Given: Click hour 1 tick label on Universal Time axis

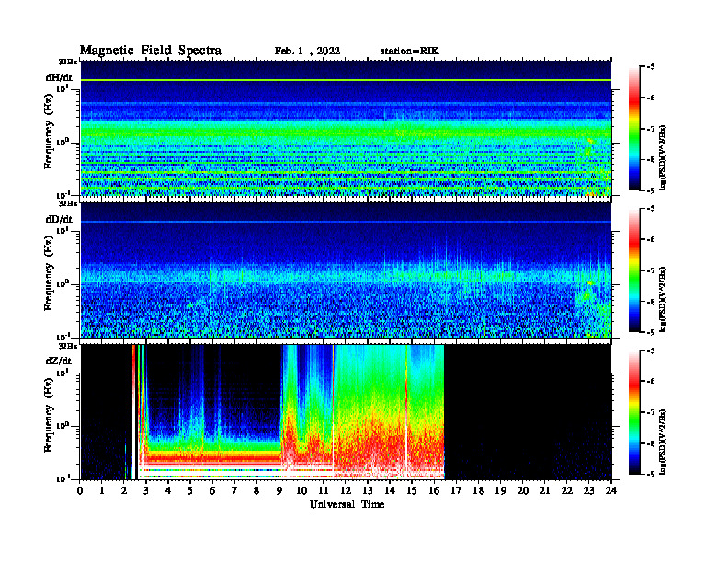Looking at the screenshot, I should coord(102,490).
